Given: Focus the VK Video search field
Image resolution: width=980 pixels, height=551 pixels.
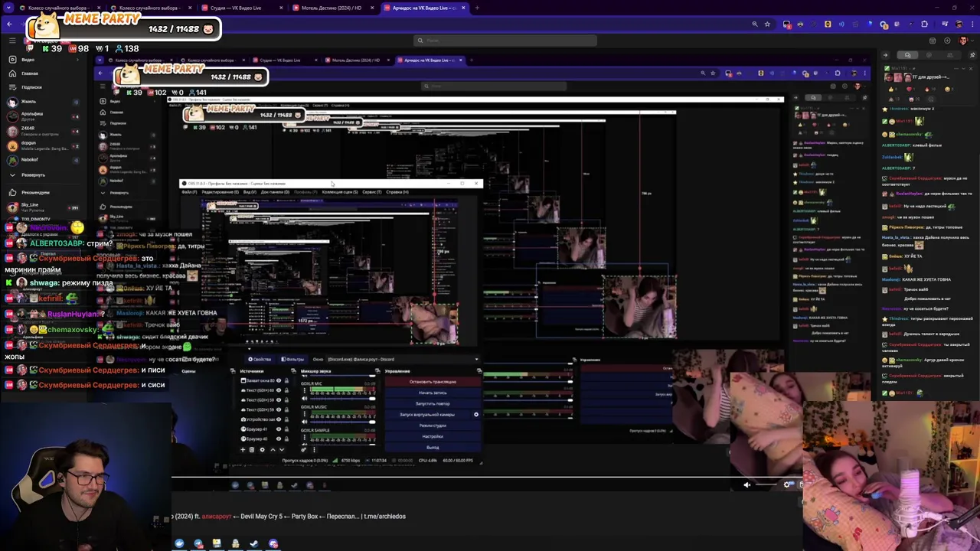Looking at the screenshot, I should 505,41.
